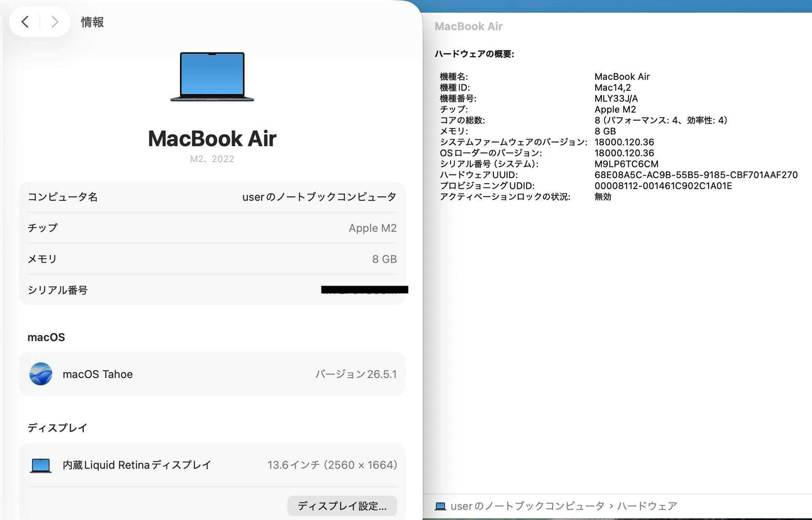Click the シリアル番号 (システム): label

489,164
